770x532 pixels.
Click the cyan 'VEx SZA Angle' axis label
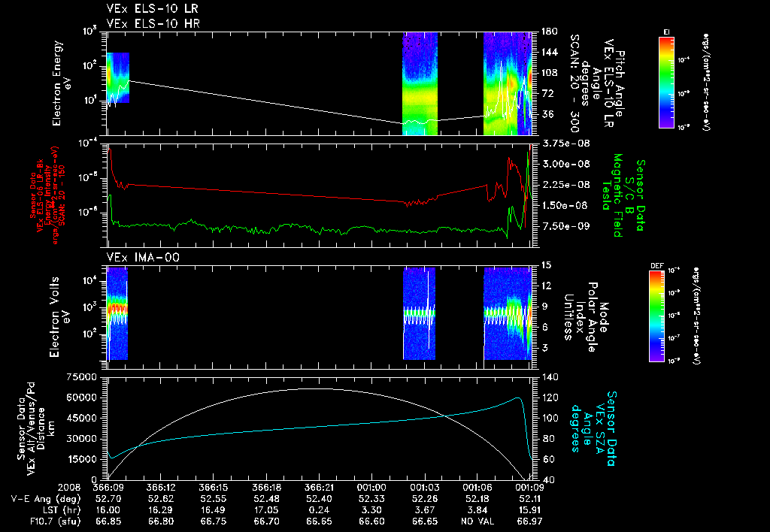coord(594,428)
